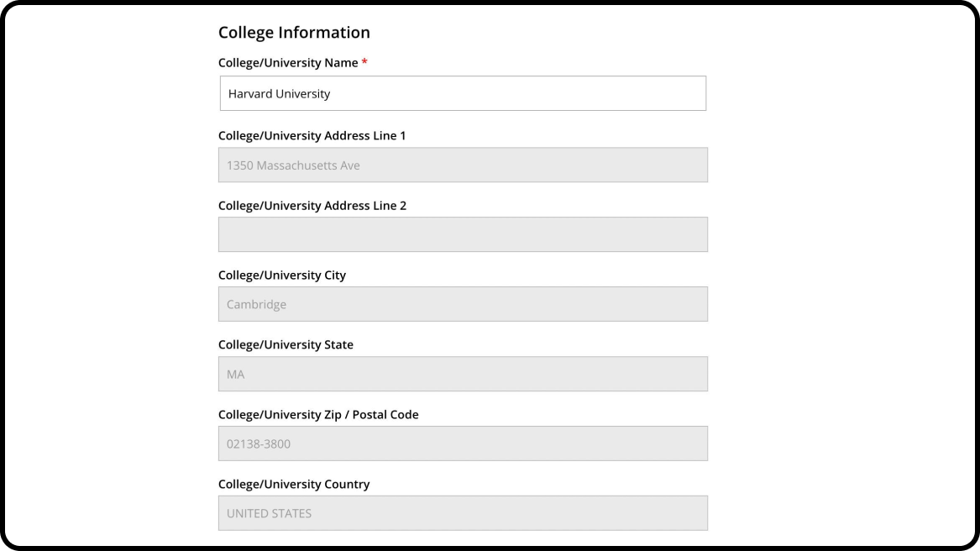Click the College/University Name input field
980x551 pixels.
point(462,93)
